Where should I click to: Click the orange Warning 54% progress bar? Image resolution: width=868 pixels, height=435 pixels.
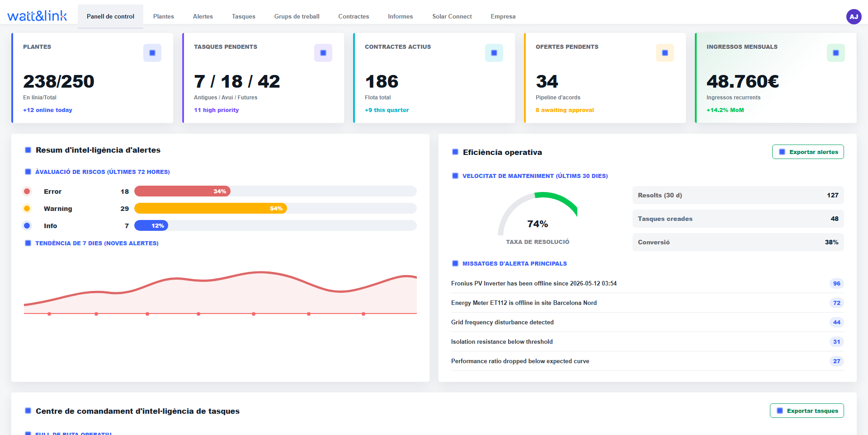[211, 209]
